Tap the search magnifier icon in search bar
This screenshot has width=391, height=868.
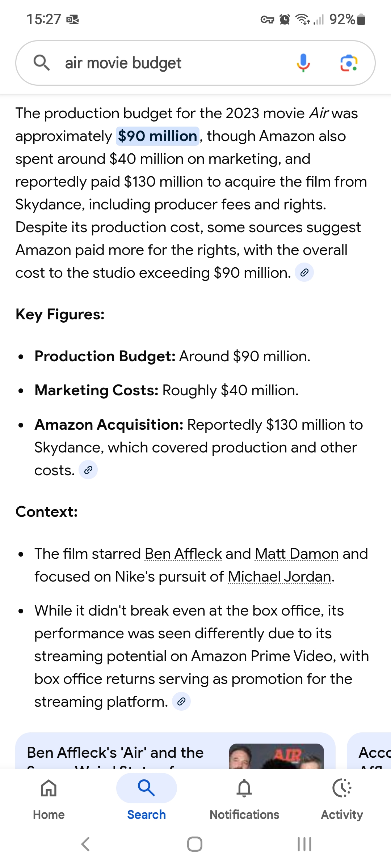[x=42, y=63]
